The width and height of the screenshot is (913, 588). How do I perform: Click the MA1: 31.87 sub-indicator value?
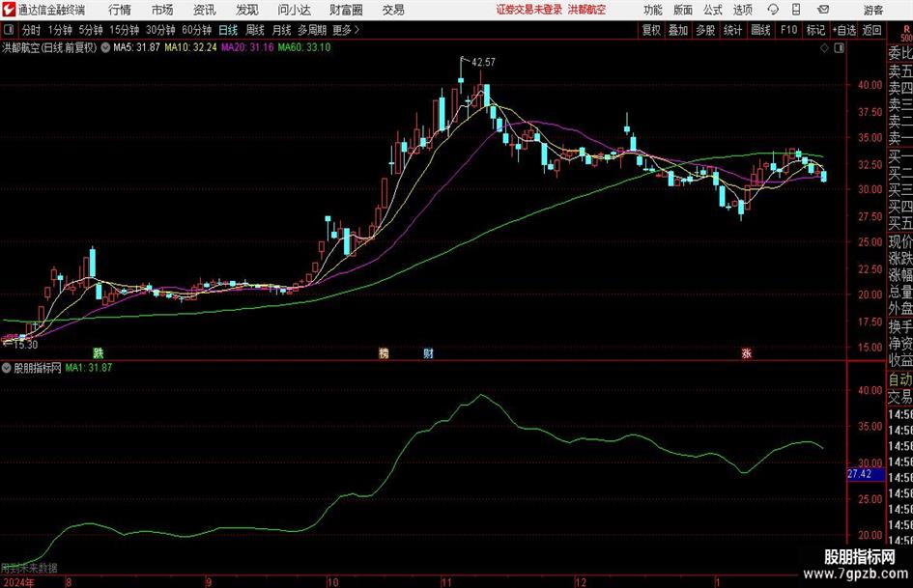pyautogui.click(x=89, y=368)
